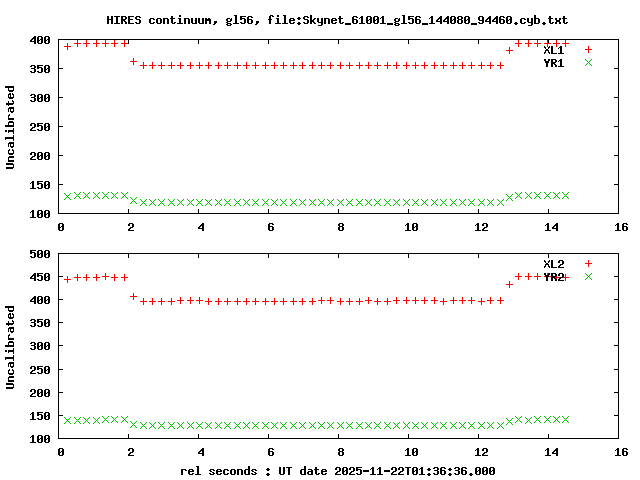This screenshot has height=480, width=640.
Task: Select the XL1 legend label
Action: 553,50
